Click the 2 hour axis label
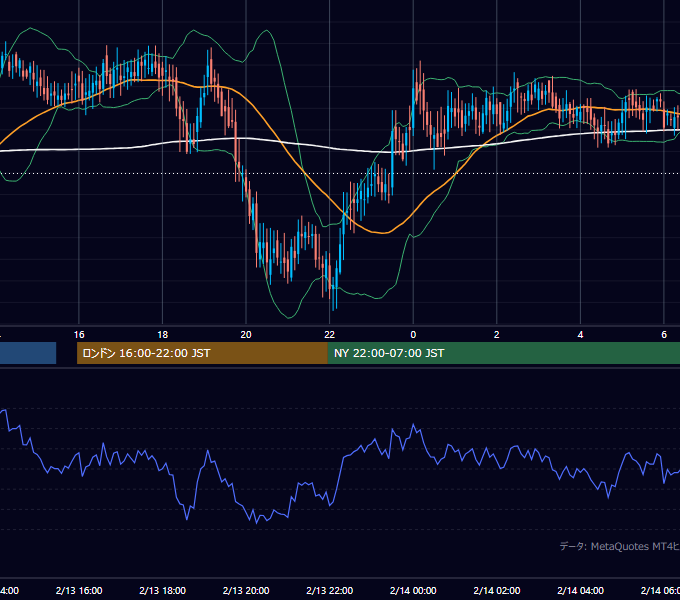The height and width of the screenshot is (600, 680). tap(497, 335)
